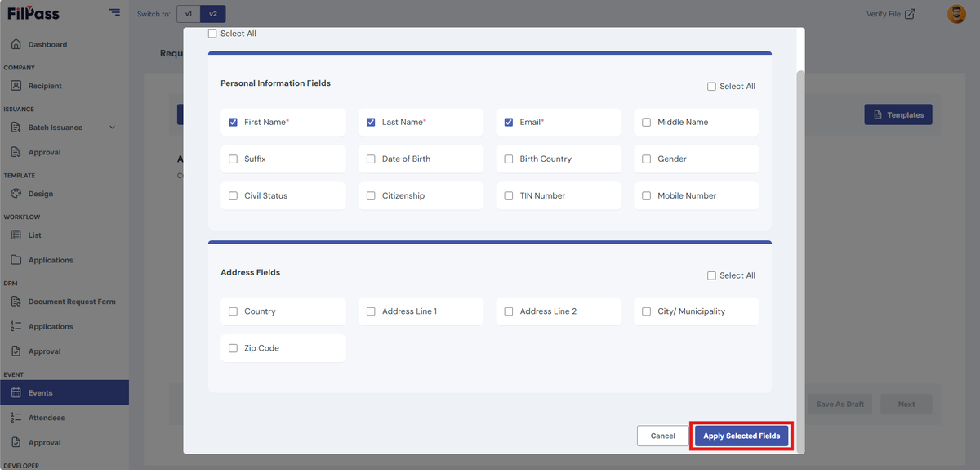Tick the Address Line 2 checkbox
The image size is (980, 470).
click(x=509, y=311)
